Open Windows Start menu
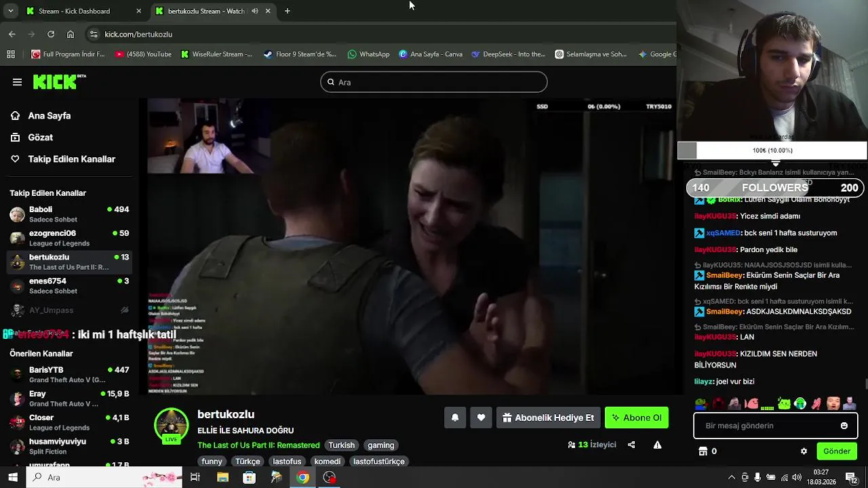 tap(13, 477)
